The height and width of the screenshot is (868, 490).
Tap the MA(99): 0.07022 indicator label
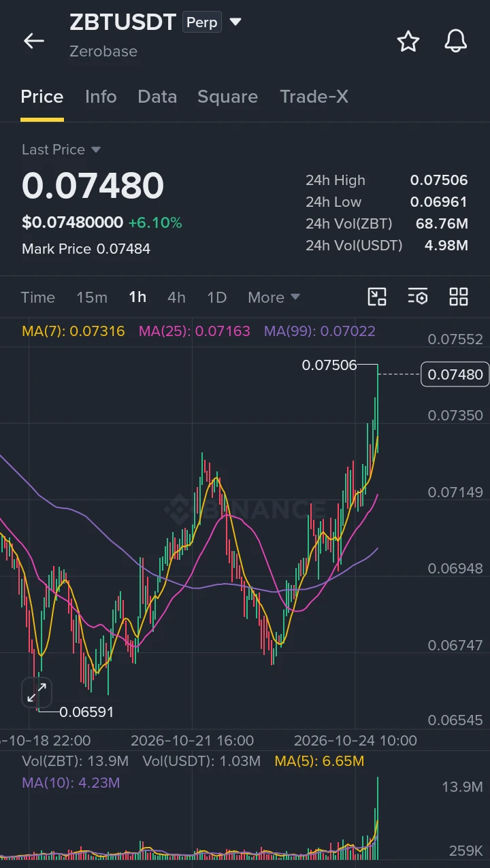pyautogui.click(x=320, y=331)
